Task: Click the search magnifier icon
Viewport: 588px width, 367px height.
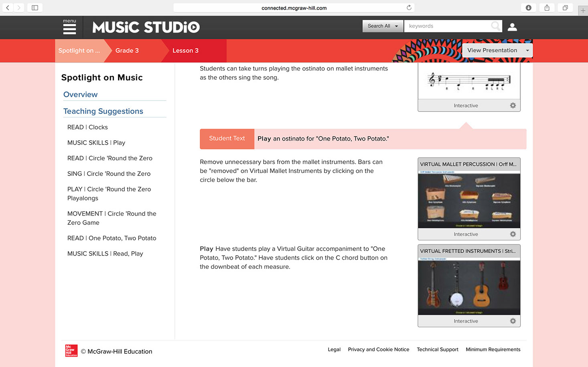Action: tap(495, 26)
